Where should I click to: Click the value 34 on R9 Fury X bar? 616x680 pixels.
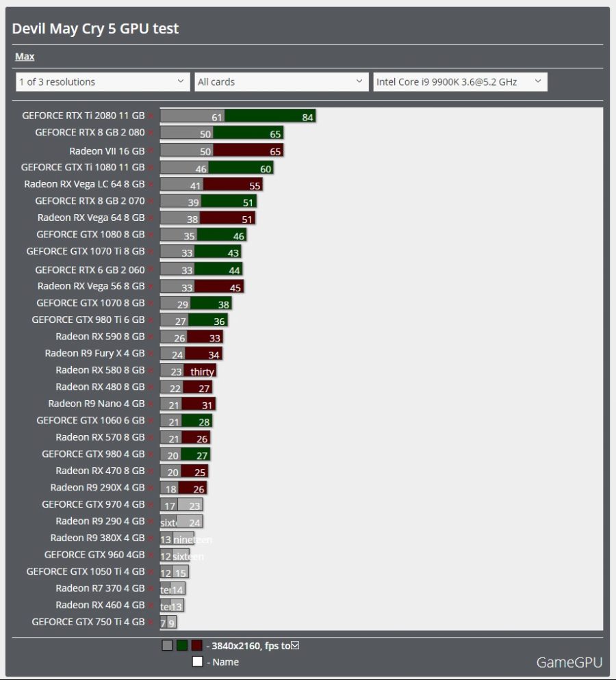click(214, 355)
